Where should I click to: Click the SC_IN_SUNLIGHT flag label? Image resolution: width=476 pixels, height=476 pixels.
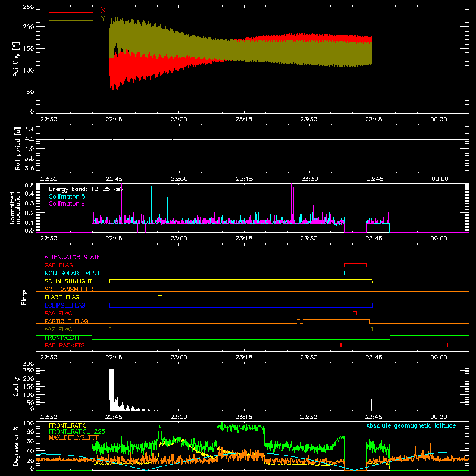(x=68, y=281)
